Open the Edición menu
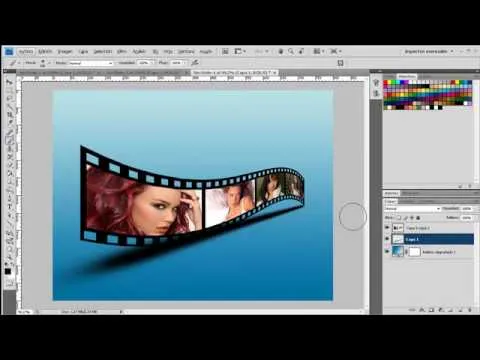The image size is (480, 360). [x=45, y=52]
